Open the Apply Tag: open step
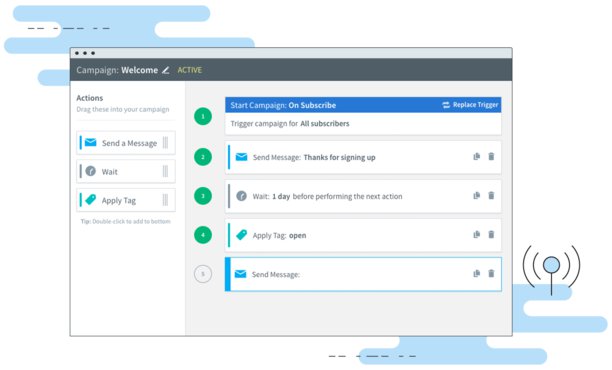This screenshot has height=370, width=612. pyautogui.click(x=363, y=235)
